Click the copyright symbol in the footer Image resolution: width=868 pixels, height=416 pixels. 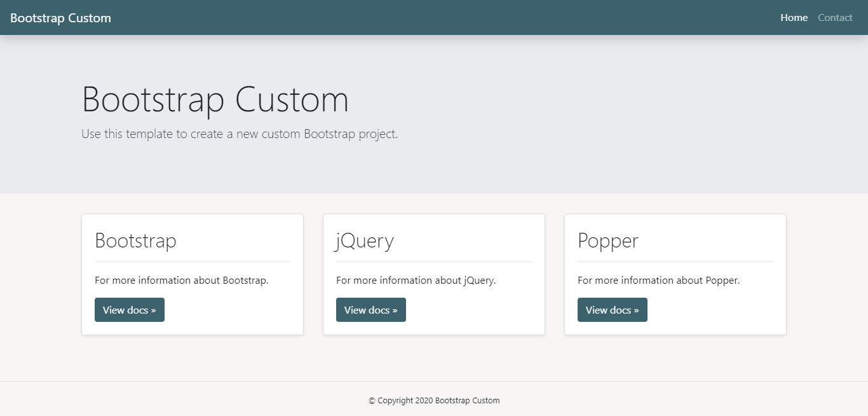[x=372, y=401]
